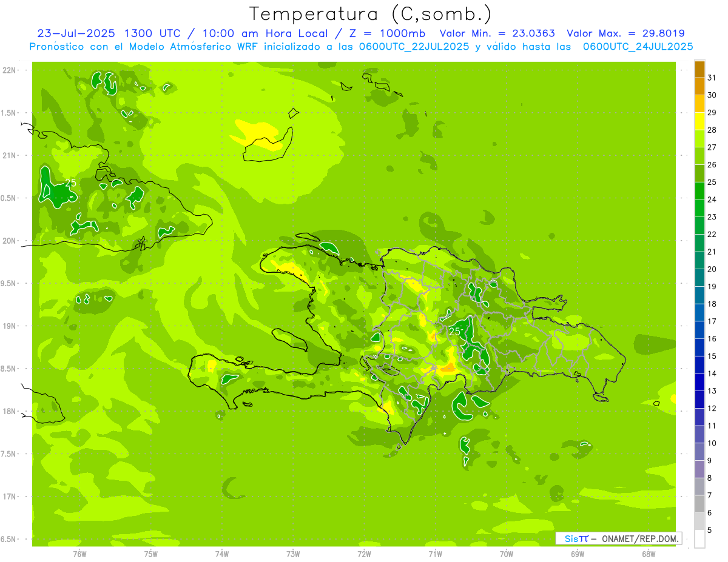Image resolution: width=728 pixels, height=562 pixels.
Task: Pick the green swatch between 24 and 25
Action: tap(699, 191)
